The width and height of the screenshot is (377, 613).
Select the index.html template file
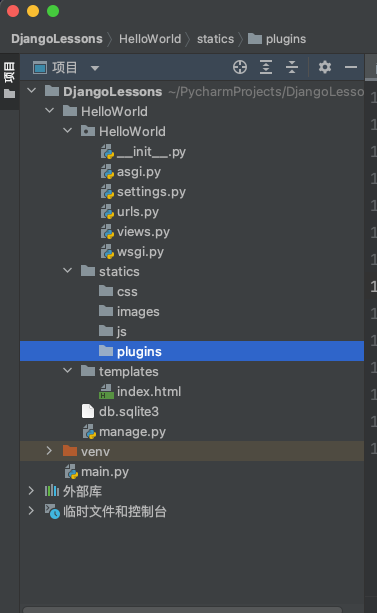pos(141,392)
